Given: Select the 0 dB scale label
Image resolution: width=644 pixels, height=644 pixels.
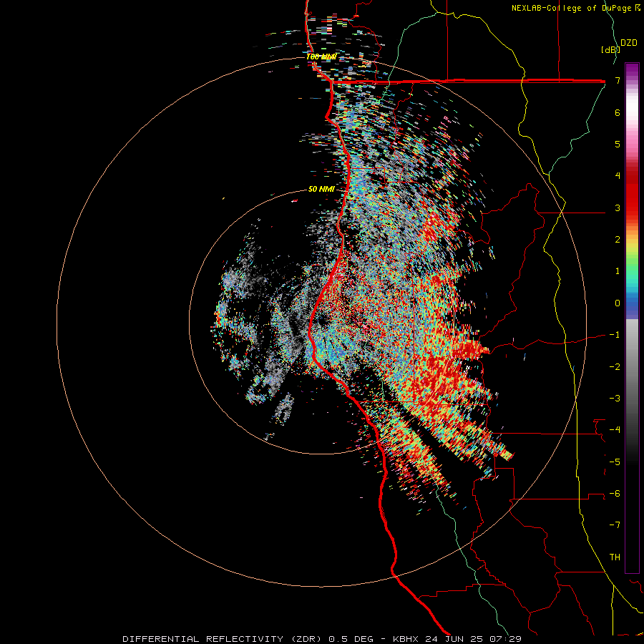Looking at the screenshot, I should pyautogui.click(x=618, y=303).
